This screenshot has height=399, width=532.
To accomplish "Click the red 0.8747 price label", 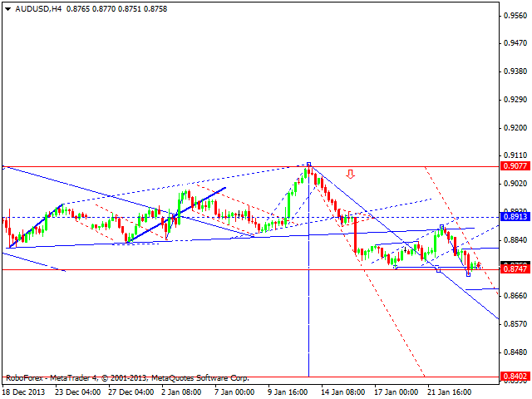I will [514, 269].
